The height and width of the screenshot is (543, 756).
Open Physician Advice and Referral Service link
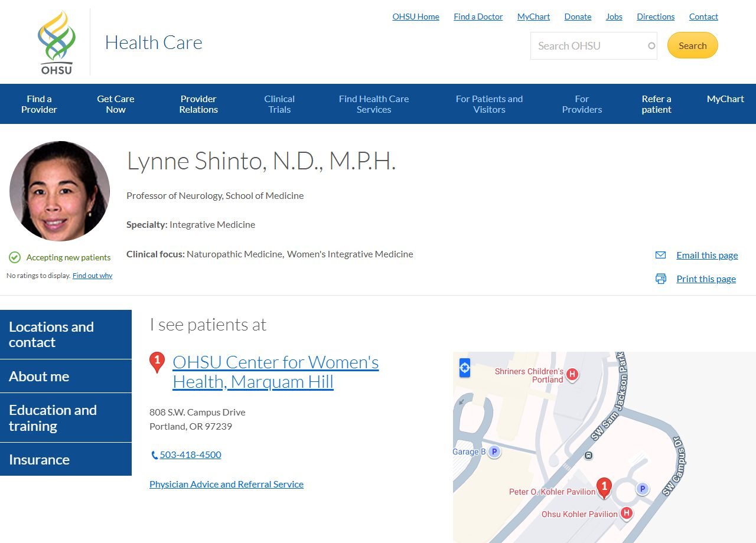(x=226, y=484)
